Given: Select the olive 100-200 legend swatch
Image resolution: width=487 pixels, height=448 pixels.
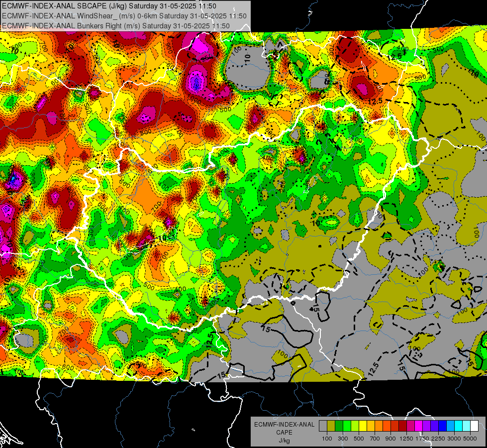Looking at the screenshot, I should click(331, 426).
